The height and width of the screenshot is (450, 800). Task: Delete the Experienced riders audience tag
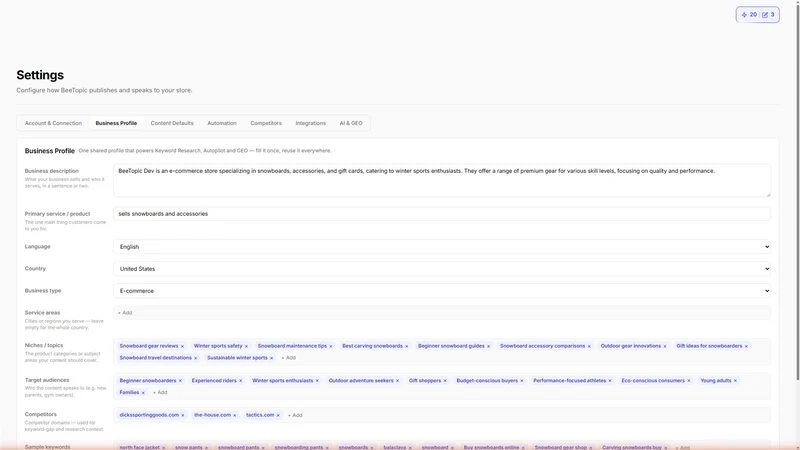pos(240,381)
